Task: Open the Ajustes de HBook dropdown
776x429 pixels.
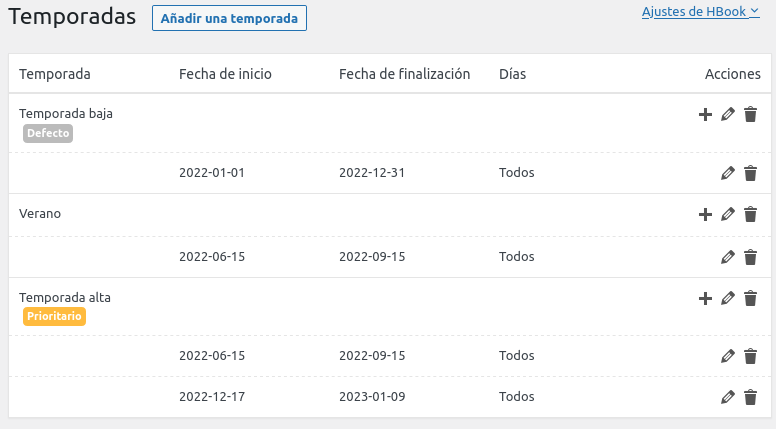Action: point(700,12)
